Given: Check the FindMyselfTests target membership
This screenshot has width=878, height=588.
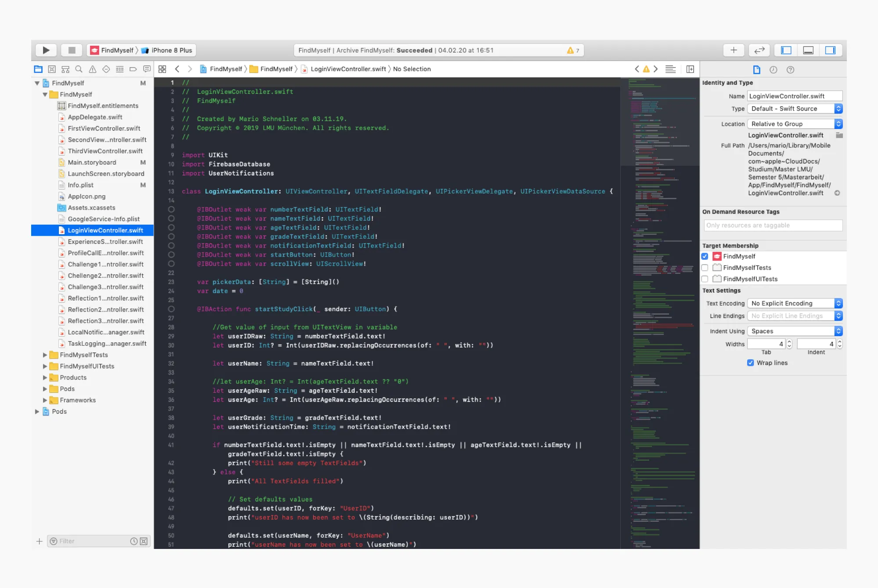Looking at the screenshot, I should tap(705, 268).
